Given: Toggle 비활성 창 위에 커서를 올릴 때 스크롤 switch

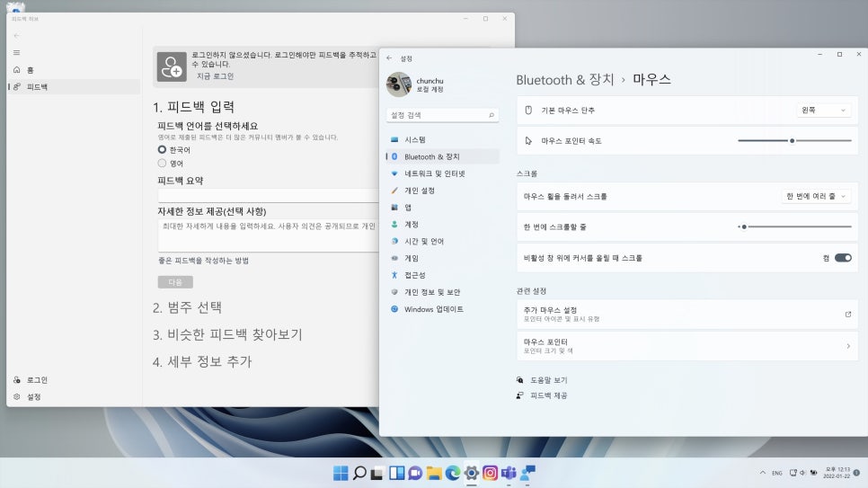Looking at the screenshot, I should [x=843, y=258].
